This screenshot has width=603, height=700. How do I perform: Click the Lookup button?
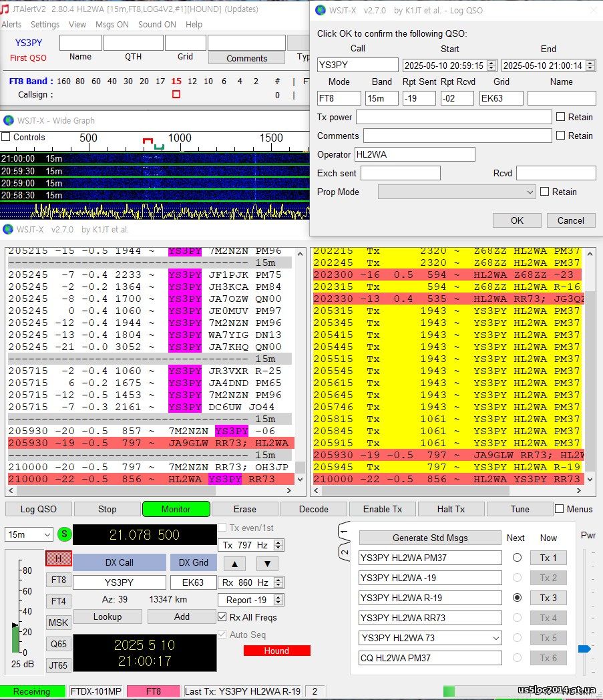click(x=108, y=617)
